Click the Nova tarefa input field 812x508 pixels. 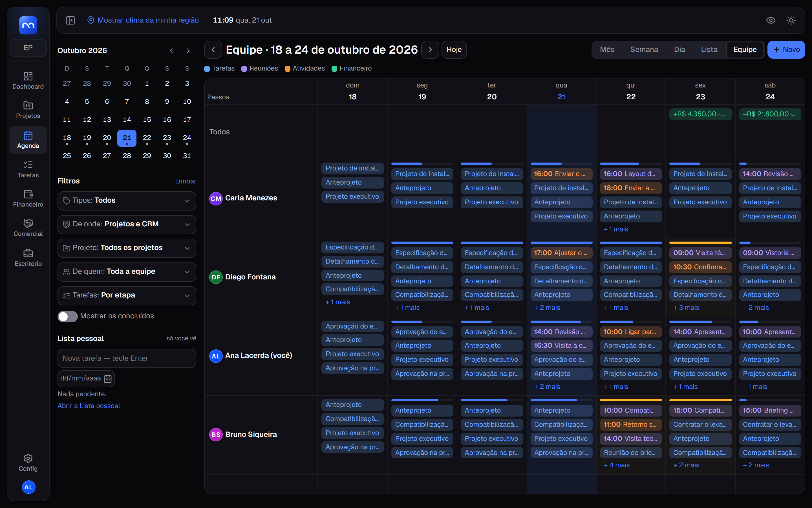pos(127,358)
